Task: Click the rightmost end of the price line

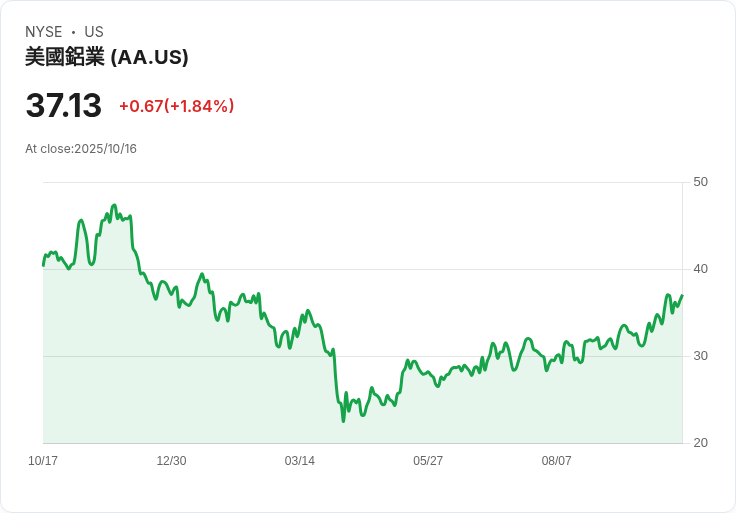Action: click(682, 295)
